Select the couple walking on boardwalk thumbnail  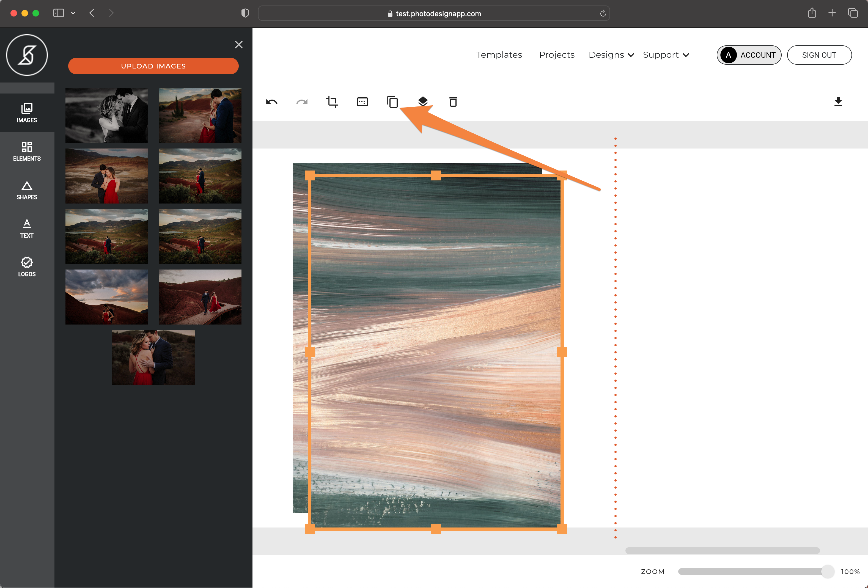tap(200, 297)
